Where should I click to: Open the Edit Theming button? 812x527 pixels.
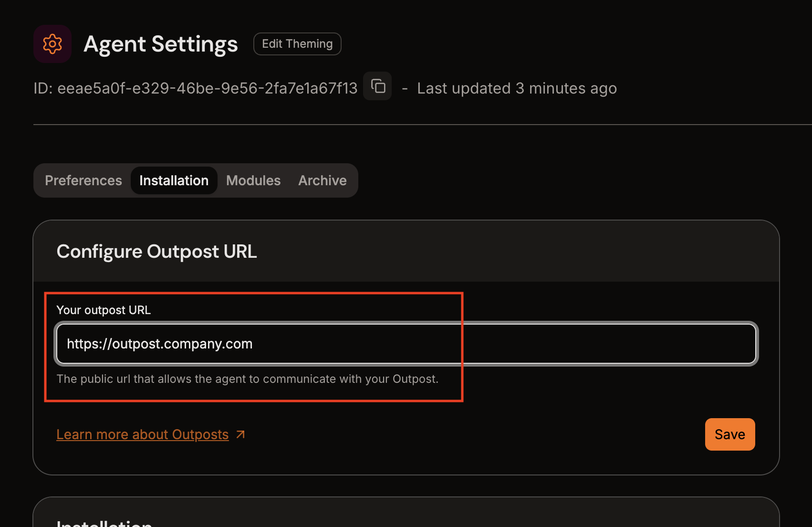pyautogui.click(x=297, y=44)
